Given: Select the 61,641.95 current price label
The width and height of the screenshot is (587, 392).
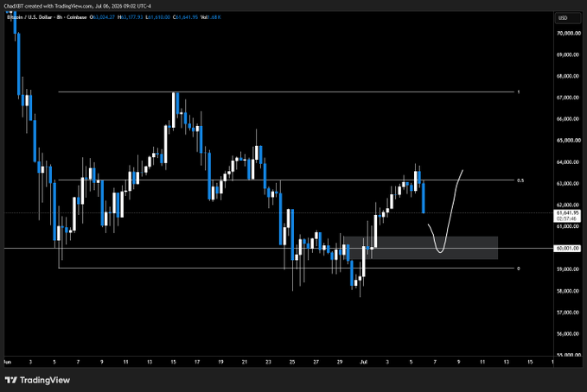Looking at the screenshot, I should (x=568, y=212).
